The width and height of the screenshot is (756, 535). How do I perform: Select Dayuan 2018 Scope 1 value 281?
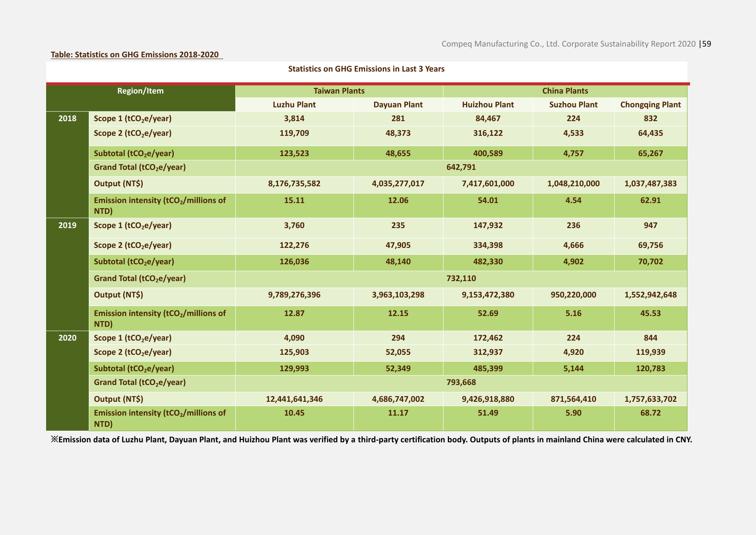tap(398, 119)
